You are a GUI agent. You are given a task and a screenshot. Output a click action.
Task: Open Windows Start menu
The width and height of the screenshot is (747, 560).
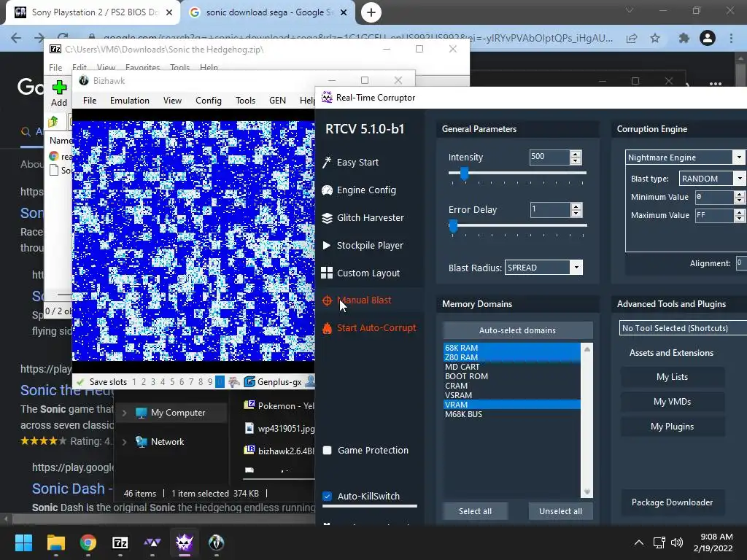tap(23, 542)
